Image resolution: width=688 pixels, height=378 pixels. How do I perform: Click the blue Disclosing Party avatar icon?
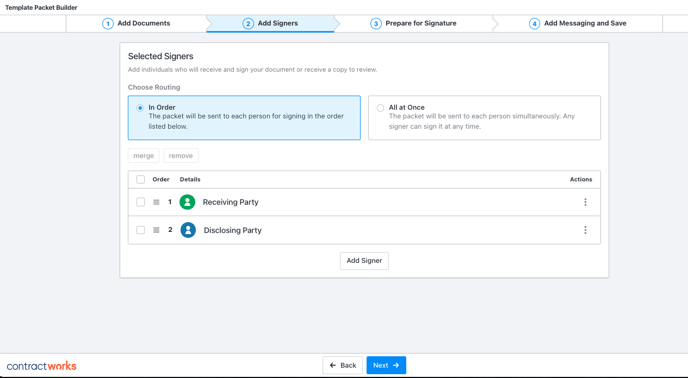[x=188, y=230]
